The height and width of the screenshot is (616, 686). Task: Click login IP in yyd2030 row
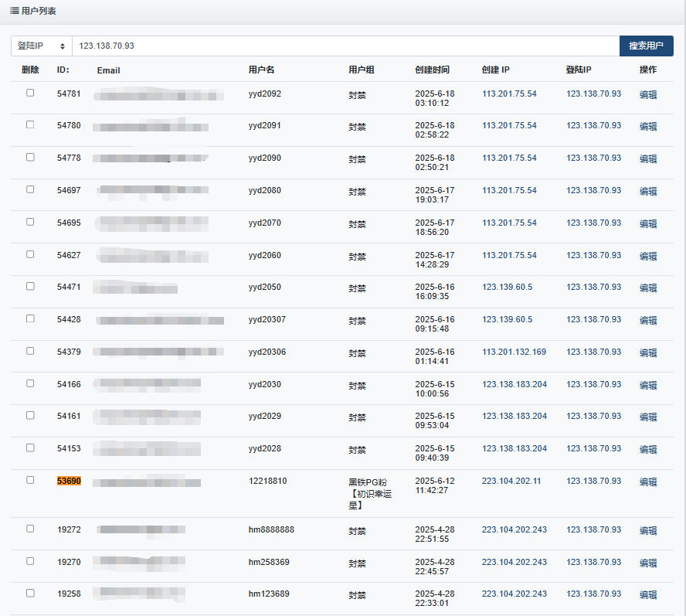tap(593, 384)
